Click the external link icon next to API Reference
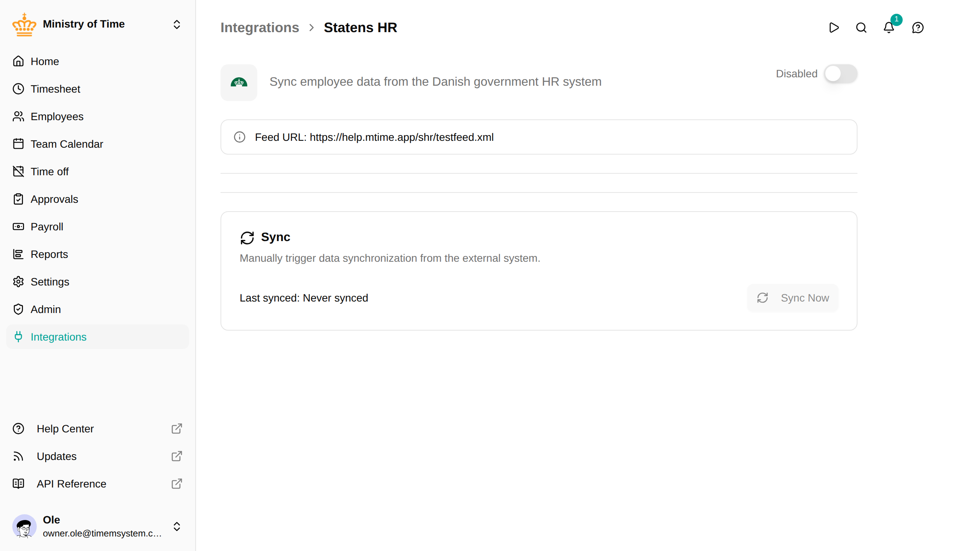The height and width of the screenshot is (551, 980). [176, 484]
